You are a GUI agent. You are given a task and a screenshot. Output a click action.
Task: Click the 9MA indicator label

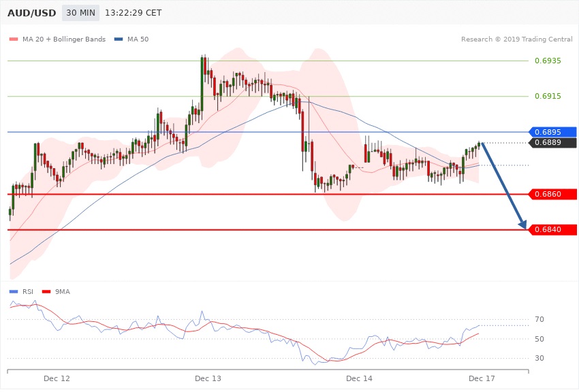[x=62, y=292]
